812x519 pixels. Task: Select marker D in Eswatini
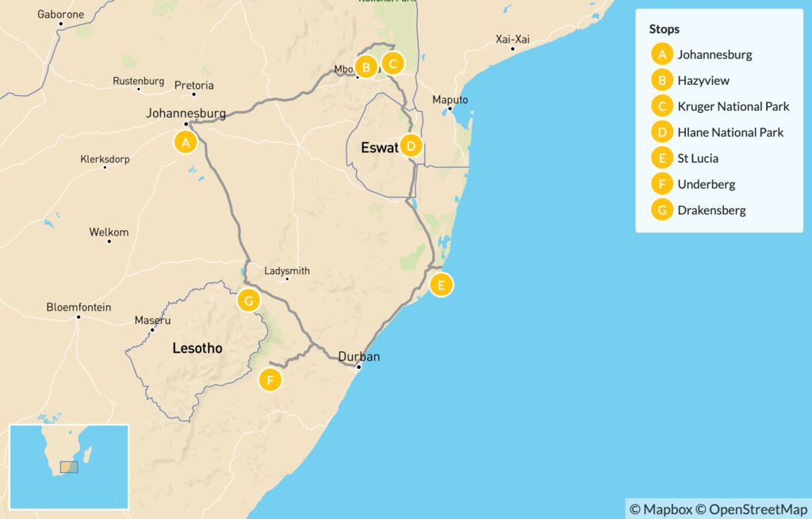click(410, 146)
